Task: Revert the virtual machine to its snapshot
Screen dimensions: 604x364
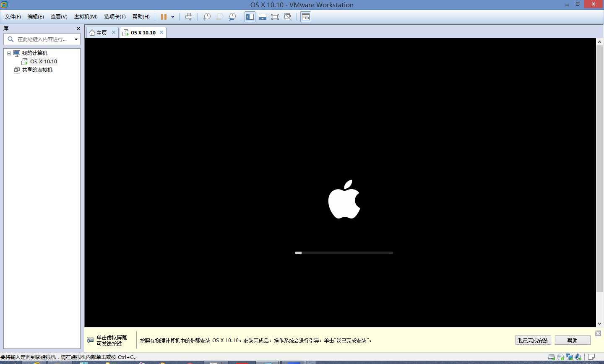Action: point(219,17)
